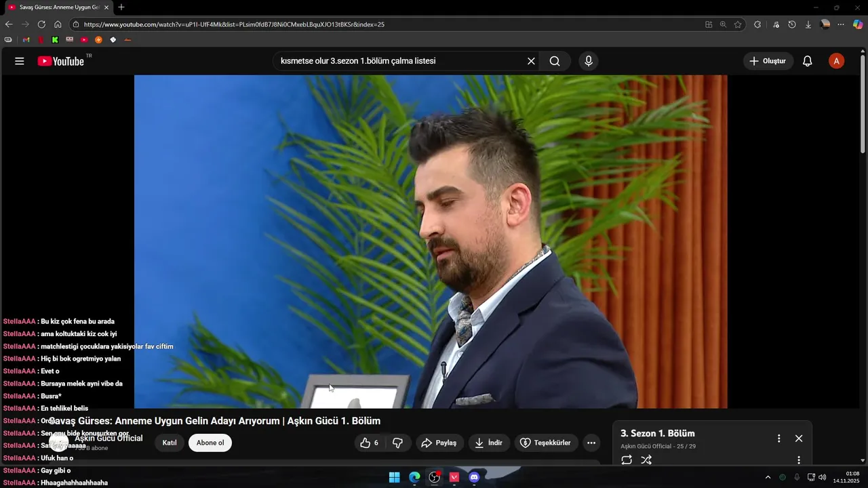The width and height of the screenshot is (868, 488).
Task: Clear the search box with the X
Action: point(531,61)
